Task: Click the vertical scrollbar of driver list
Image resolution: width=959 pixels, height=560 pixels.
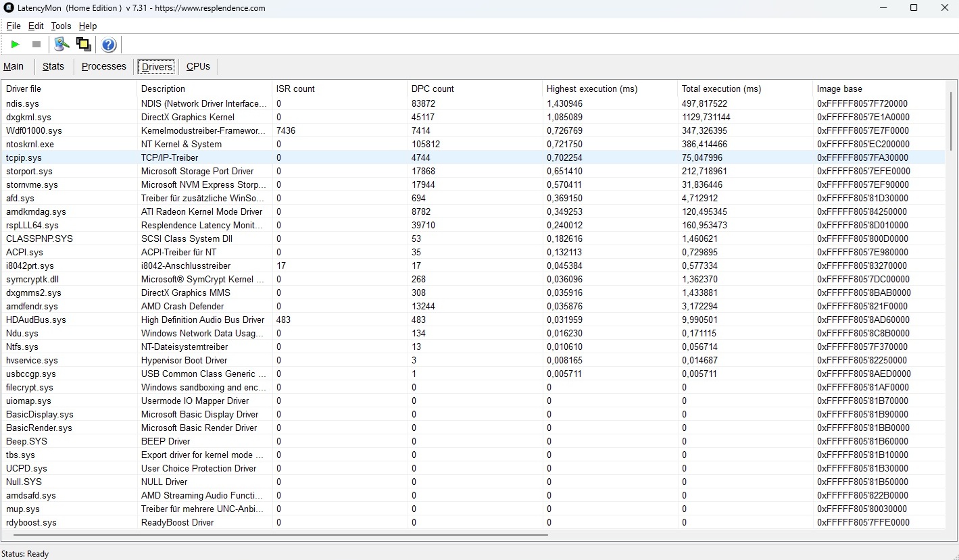Action: pos(950,122)
